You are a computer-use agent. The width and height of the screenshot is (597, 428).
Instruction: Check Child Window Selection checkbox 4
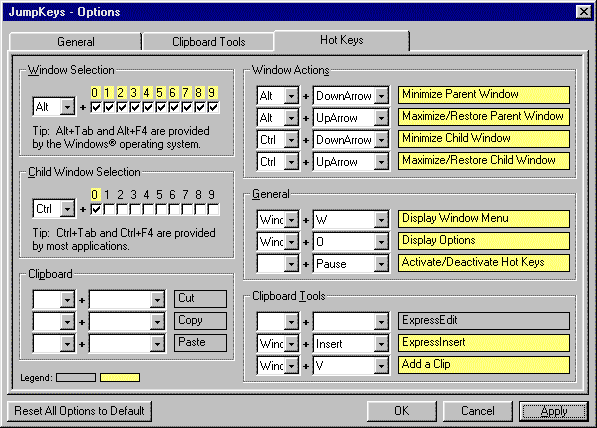(148, 209)
